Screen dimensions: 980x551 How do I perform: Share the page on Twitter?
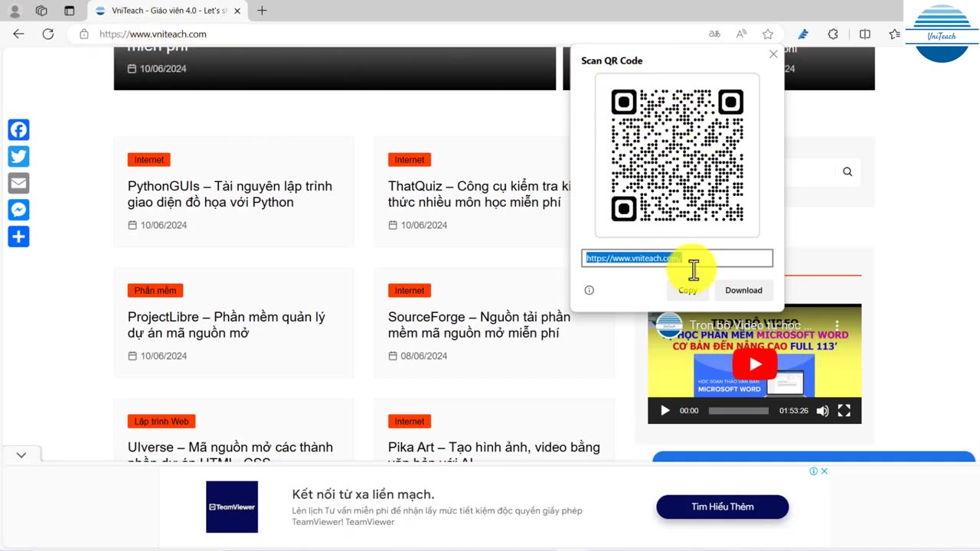click(x=18, y=157)
